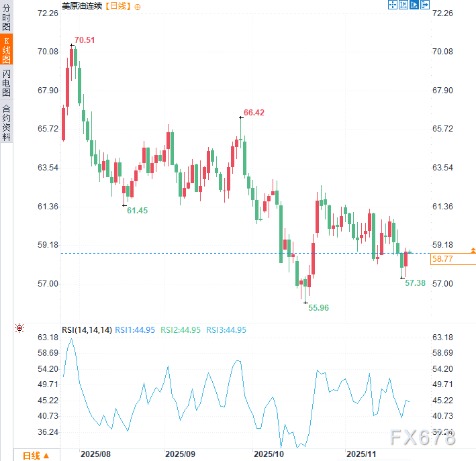This screenshot has width=476, height=461.
Task: Click the 55.96 low price marker
Action: coord(318,307)
